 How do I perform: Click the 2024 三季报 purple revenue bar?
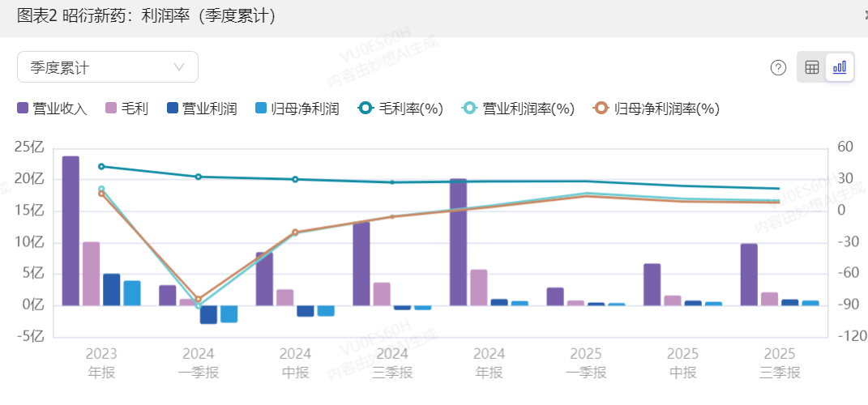[x=361, y=263]
